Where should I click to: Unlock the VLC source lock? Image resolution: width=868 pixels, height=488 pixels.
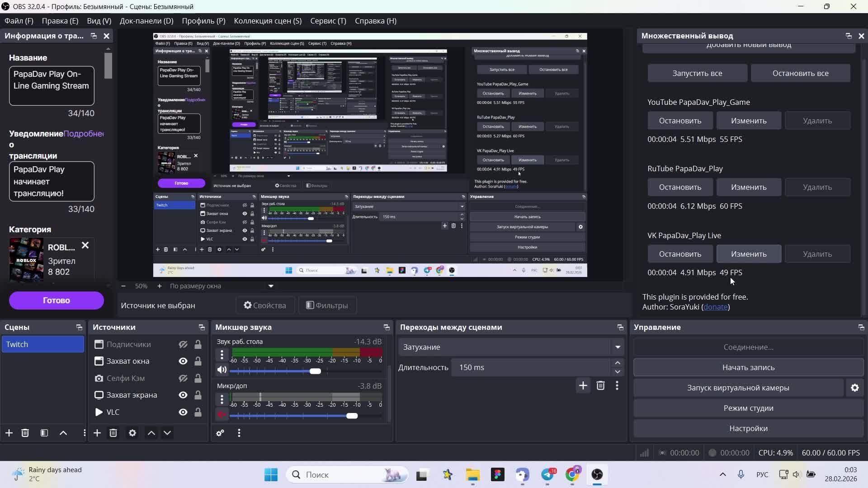pyautogui.click(x=198, y=412)
